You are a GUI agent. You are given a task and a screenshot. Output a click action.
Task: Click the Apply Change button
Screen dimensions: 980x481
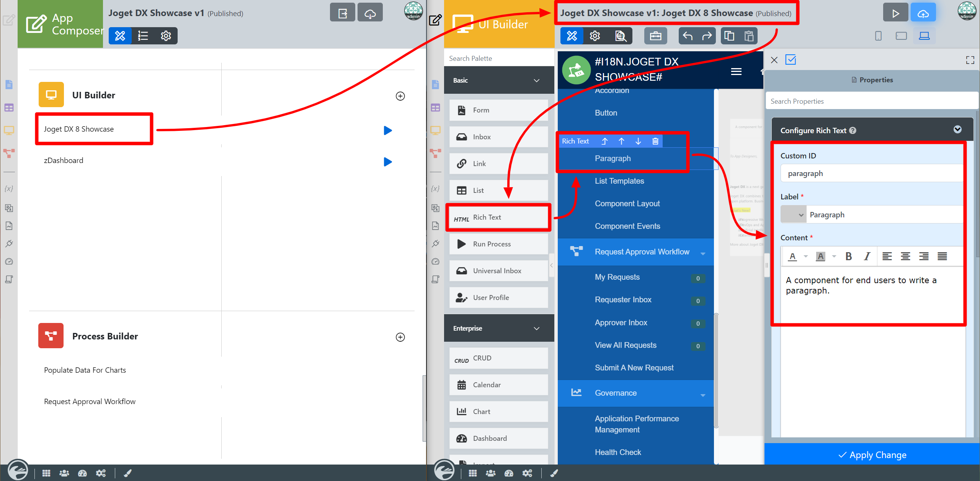[872, 455]
